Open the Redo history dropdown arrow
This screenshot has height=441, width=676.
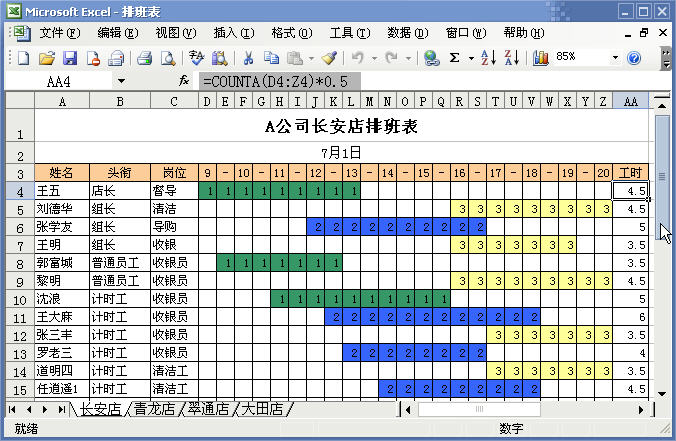coord(408,58)
